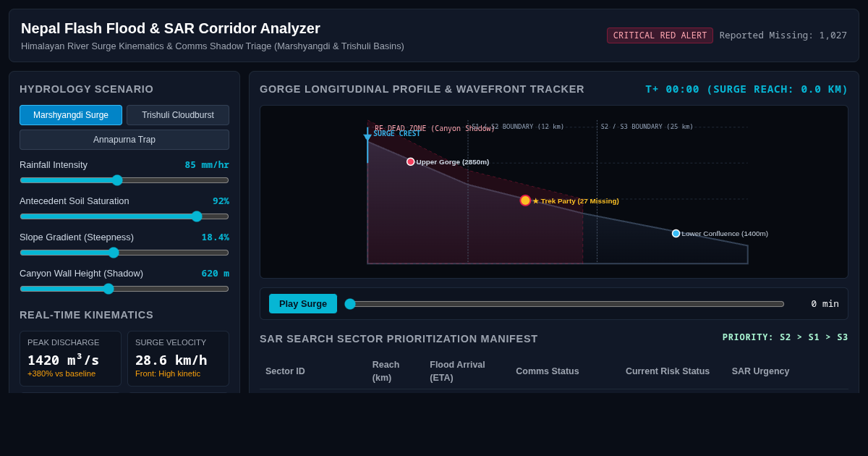This screenshot has height=456, width=868.
Task: Click the 620 m wall height value
Action: [x=216, y=274]
